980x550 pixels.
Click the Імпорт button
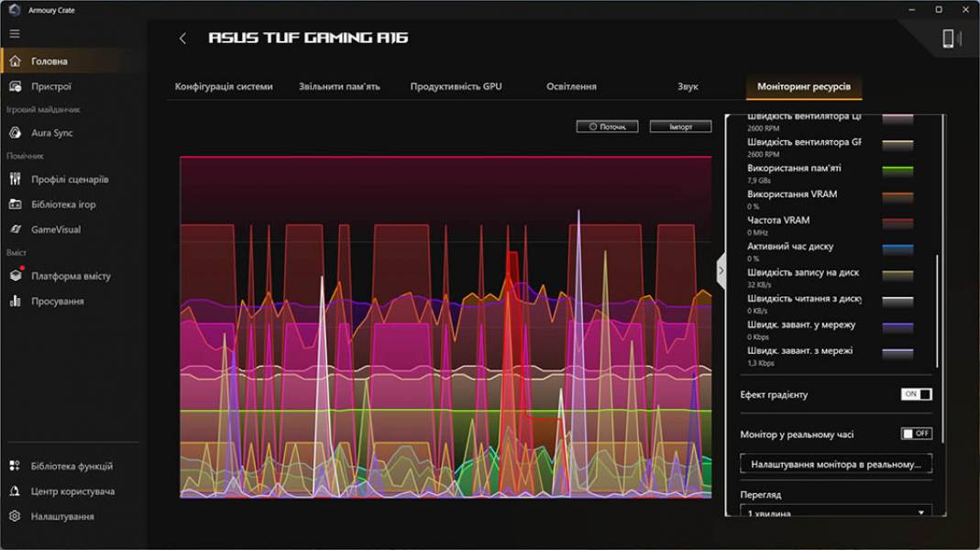click(x=680, y=126)
